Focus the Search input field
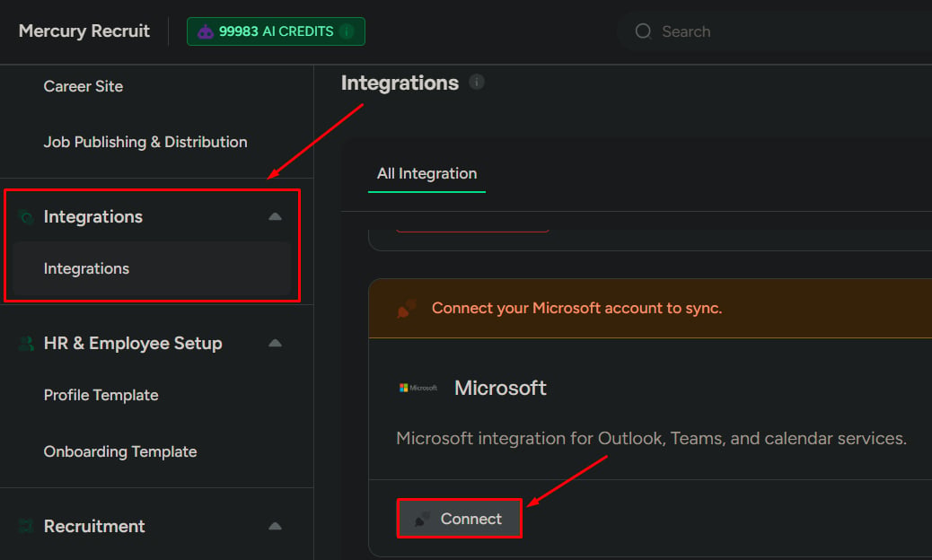The width and height of the screenshot is (932, 560). click(773, 31)
